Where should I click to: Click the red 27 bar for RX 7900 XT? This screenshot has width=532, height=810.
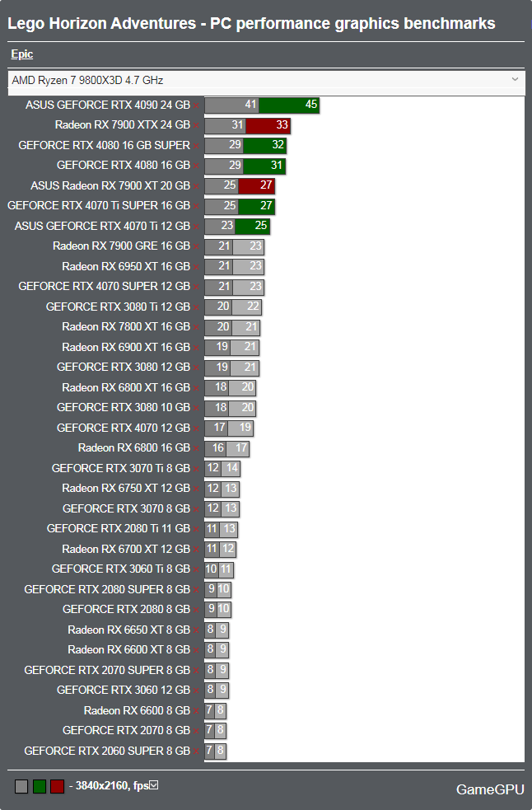tap(256, 185)
